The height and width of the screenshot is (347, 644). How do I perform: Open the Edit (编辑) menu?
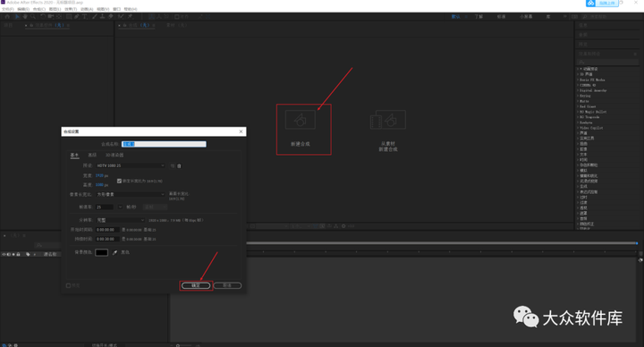pos(23,9)
